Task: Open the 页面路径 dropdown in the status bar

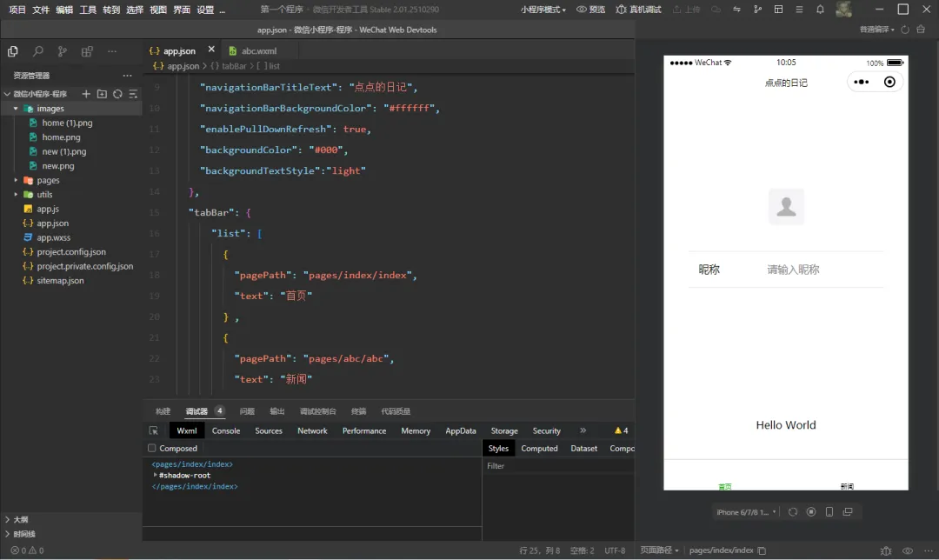Action: [659, 550]
